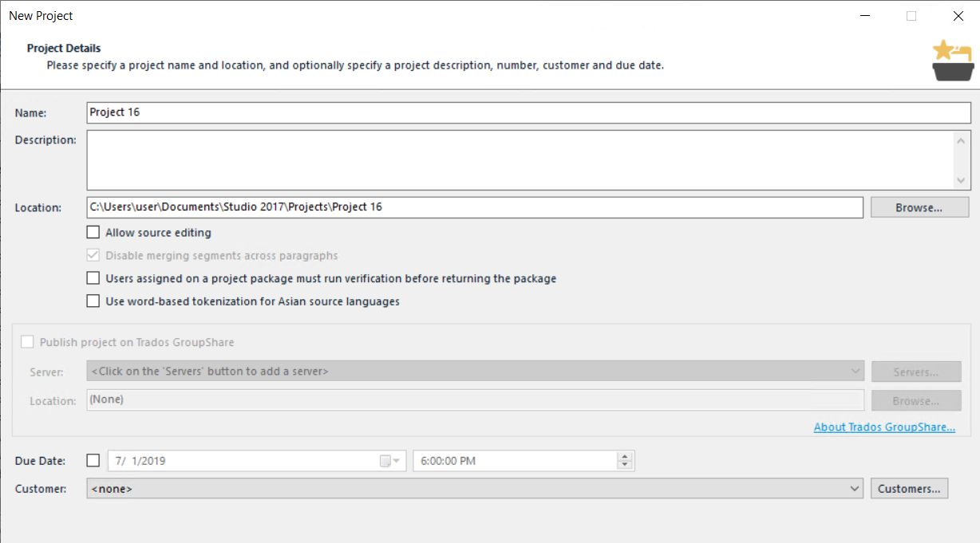Click the Description box scroll down arrow
Screen dimensions: 980x543
pyautogui.click(x=962, y=180)
